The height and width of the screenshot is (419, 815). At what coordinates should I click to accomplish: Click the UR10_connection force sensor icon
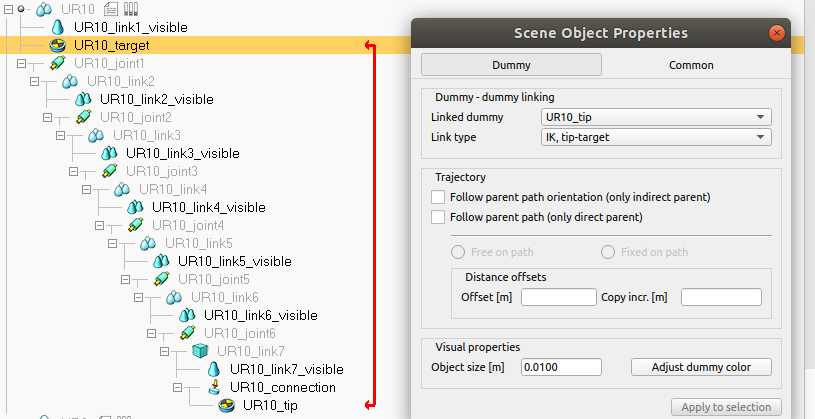tap(213, 387)
